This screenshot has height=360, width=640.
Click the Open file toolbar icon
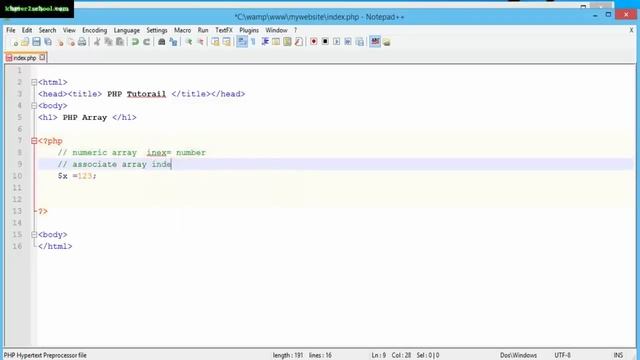[25, 42]
